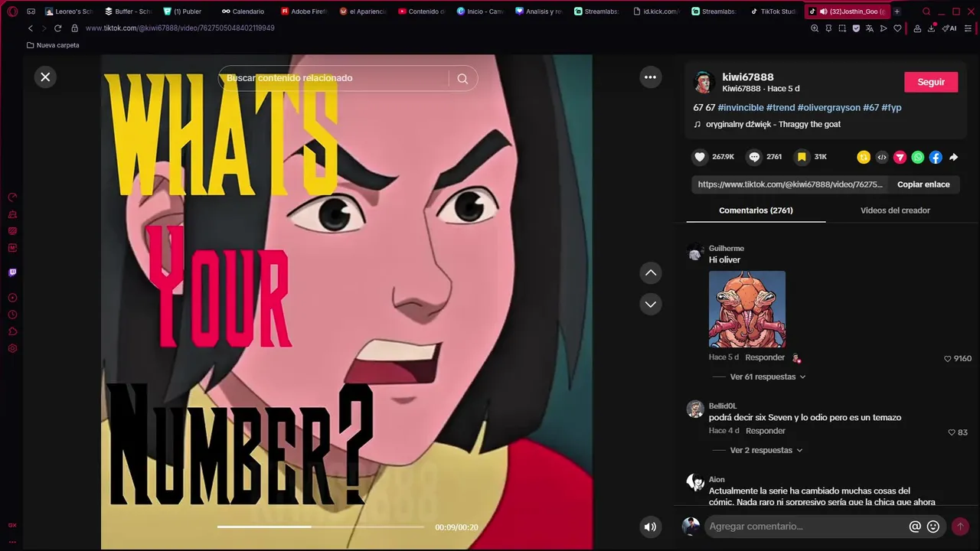Share video to Facebook
The height and width of the screenshot is (551, 980).
pos(936,157)
